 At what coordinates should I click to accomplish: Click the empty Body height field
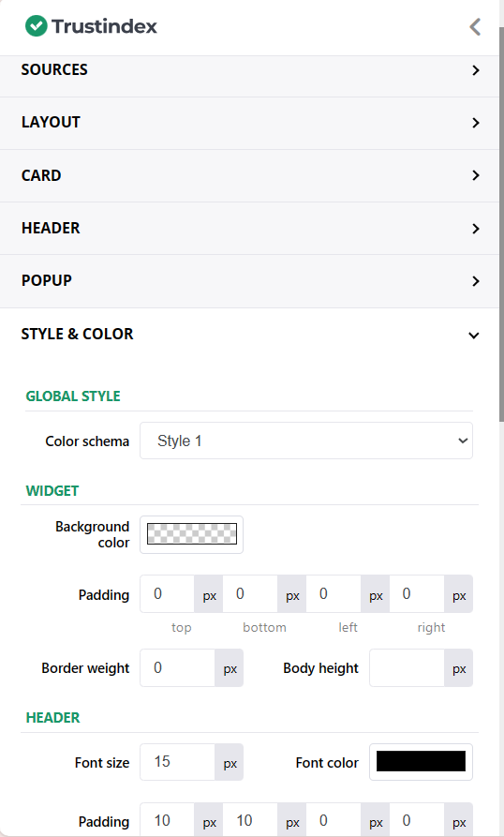click(x=407, y=667)
